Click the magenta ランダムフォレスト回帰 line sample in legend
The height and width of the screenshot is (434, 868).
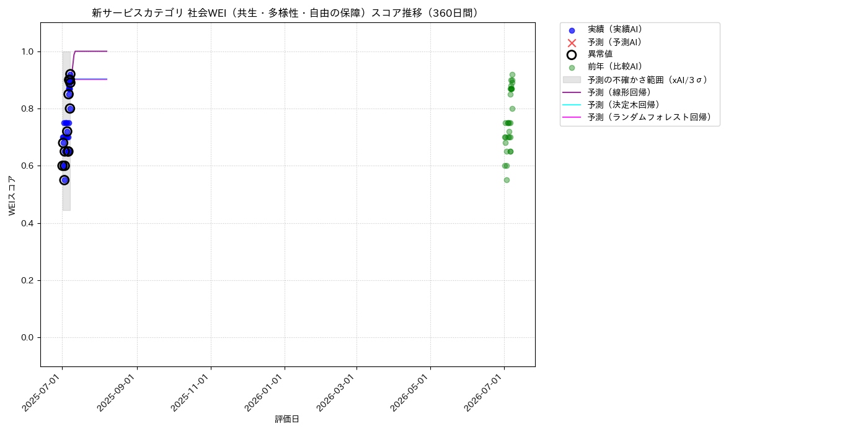coord(572,117)
